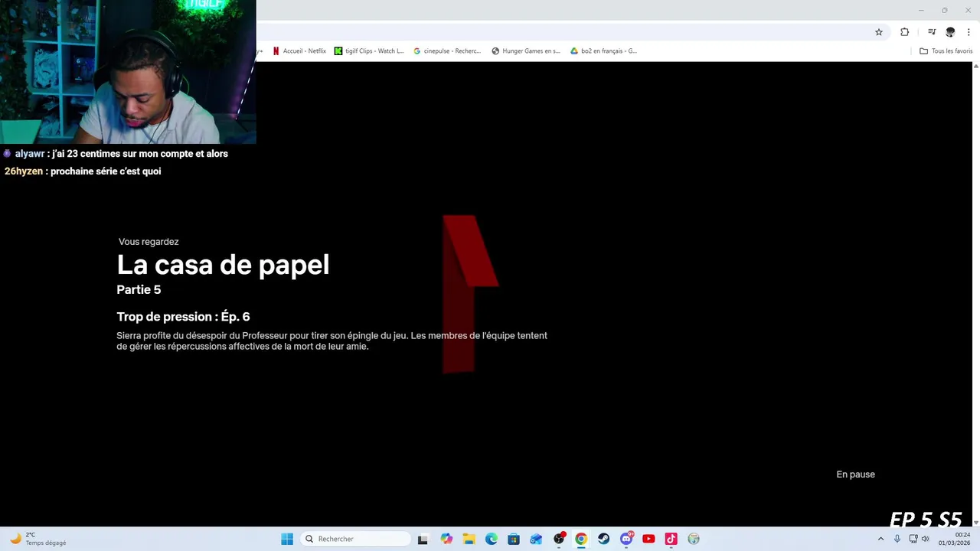Click the Partie 5 label

(139, 290)
